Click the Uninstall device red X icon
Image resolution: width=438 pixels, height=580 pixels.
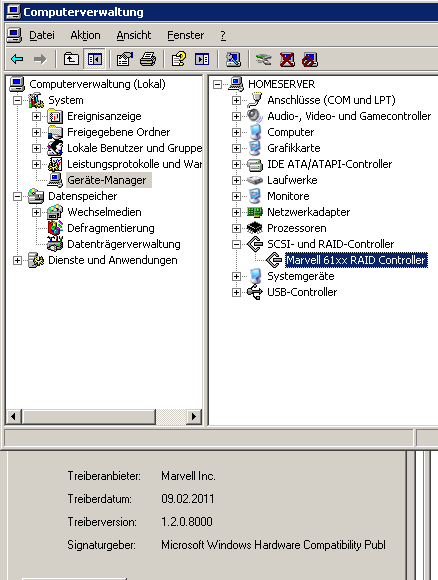pos(287,59)
